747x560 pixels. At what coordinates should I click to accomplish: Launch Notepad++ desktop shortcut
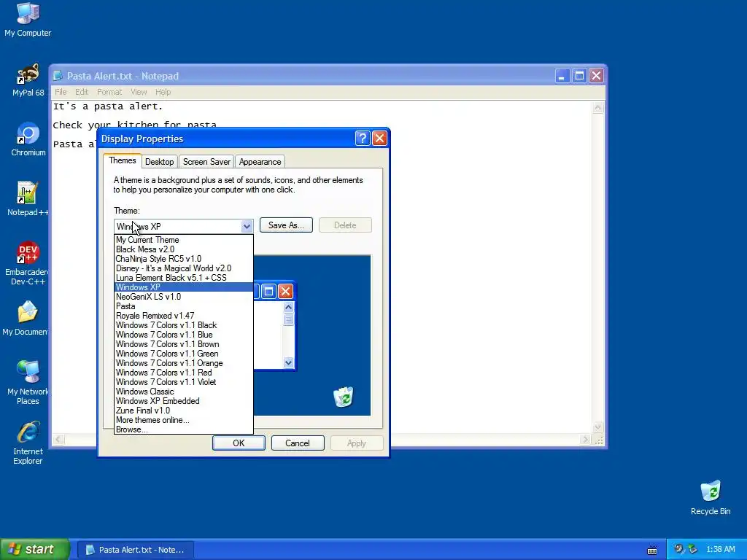pos(28,199)
